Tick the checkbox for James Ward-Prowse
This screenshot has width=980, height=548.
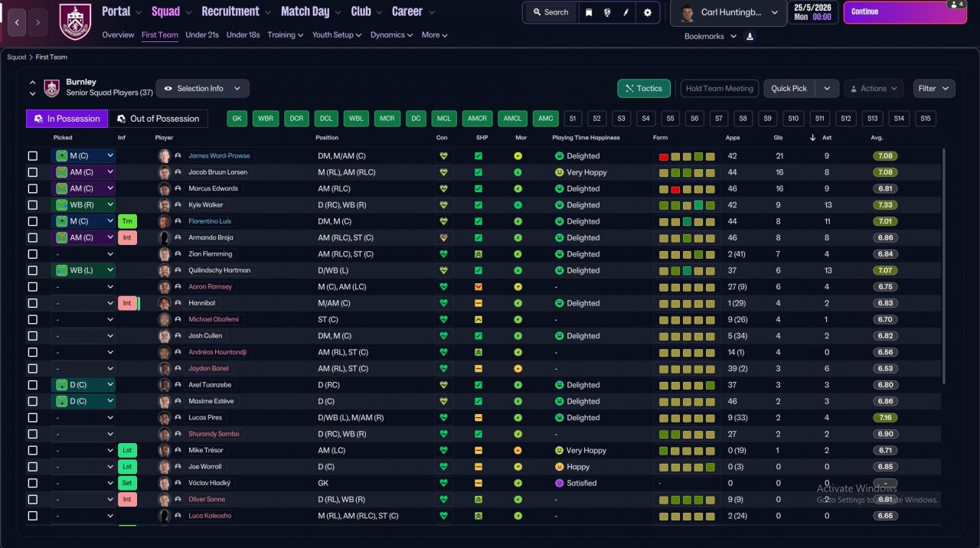point(32,155)
